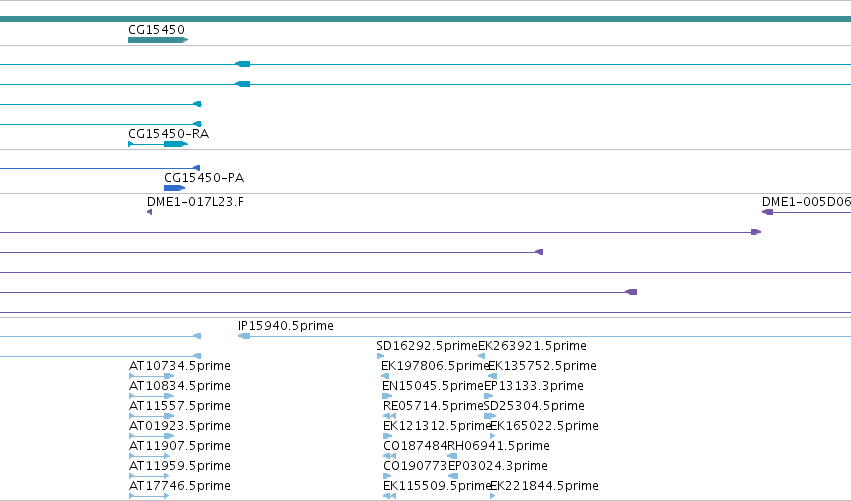
Task: Select the RE05714.5prime double arrow glyph
Action: click(389, 416)
